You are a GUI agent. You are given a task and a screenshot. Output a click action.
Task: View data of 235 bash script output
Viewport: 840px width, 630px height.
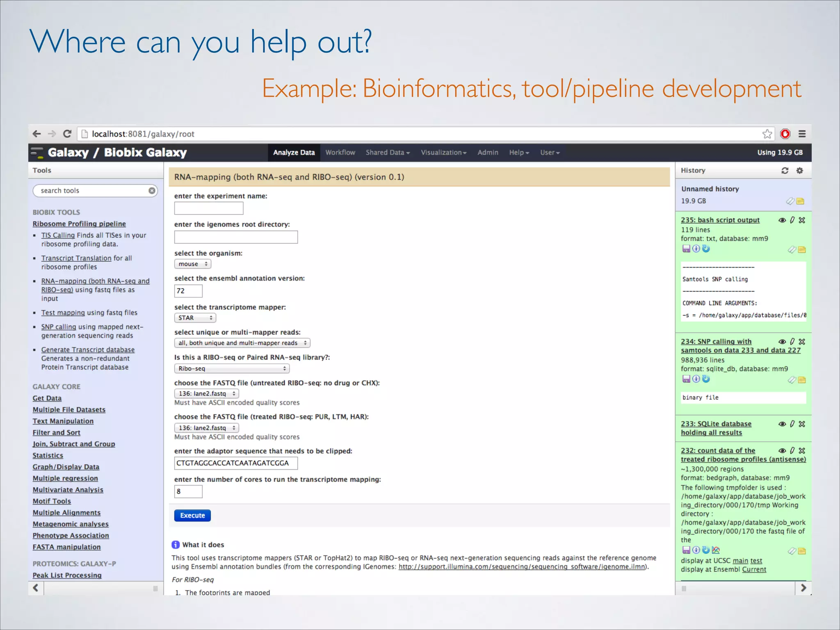point(782,220)
